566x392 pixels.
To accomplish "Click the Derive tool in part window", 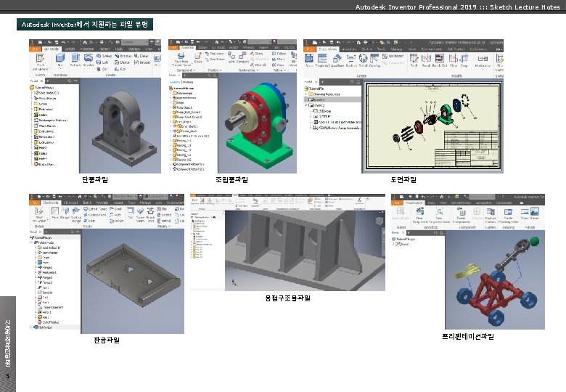I will pyautogui.click(x=123, y=62).
